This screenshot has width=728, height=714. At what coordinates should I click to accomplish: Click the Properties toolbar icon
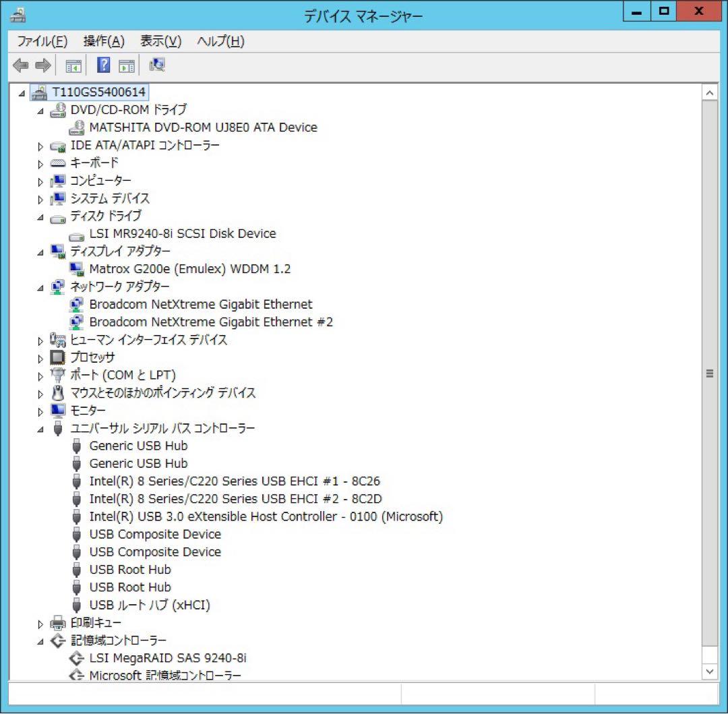(x=127, y=65)
